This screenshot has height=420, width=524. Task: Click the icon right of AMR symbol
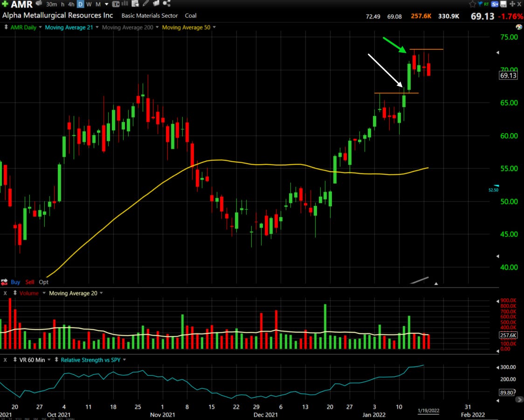[x=39, y=3]
